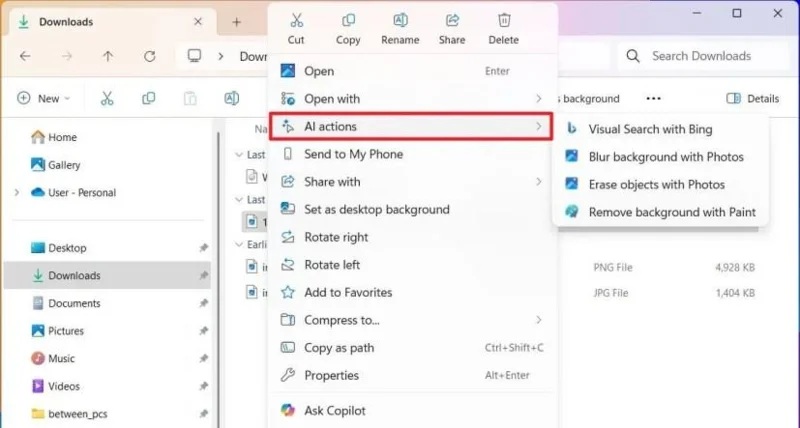The image size is (800, 428).
Task: Choose Blur background with Photos
Action: click(660, 157)
